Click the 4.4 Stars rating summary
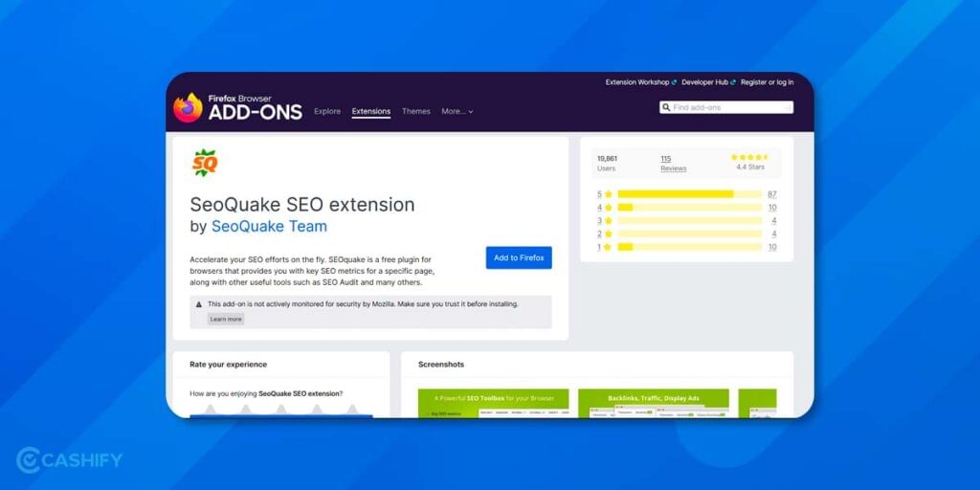980x490 pixels. (x=750, y=162)
